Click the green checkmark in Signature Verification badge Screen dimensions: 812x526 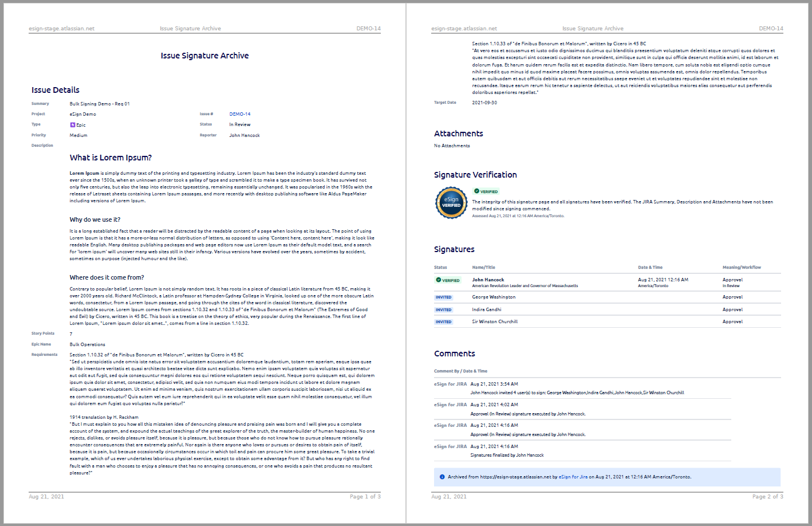click(x=476, y=191)
